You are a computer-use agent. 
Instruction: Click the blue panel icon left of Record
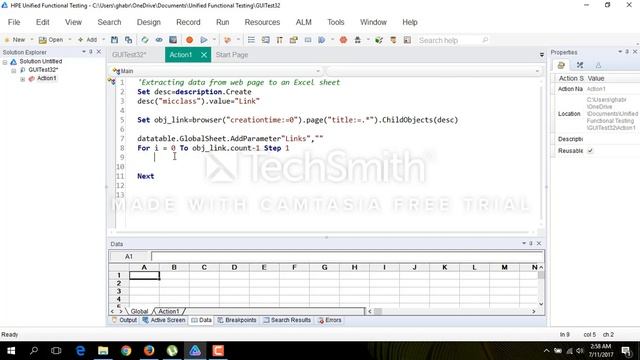tap(173, 40)
